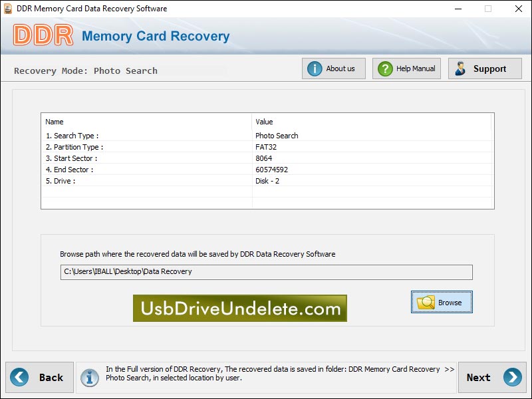Click the '>>' marker in message bar
The height and width of the screenshot is (399, 532).
450,369
